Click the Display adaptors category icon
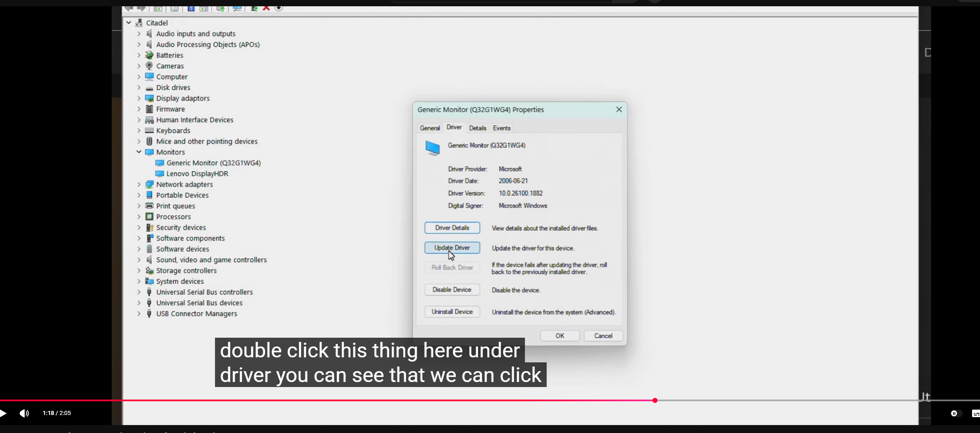Viewport: 980px width, 433px height. [149, 98]
